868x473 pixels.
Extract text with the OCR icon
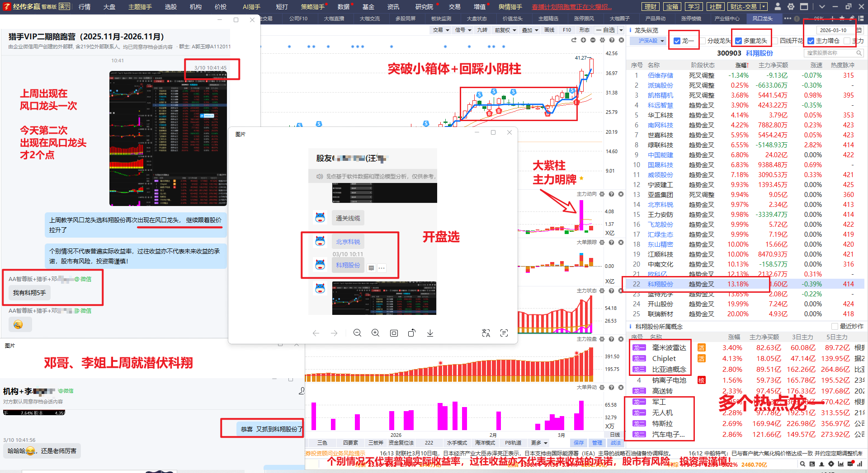(504, 333)
